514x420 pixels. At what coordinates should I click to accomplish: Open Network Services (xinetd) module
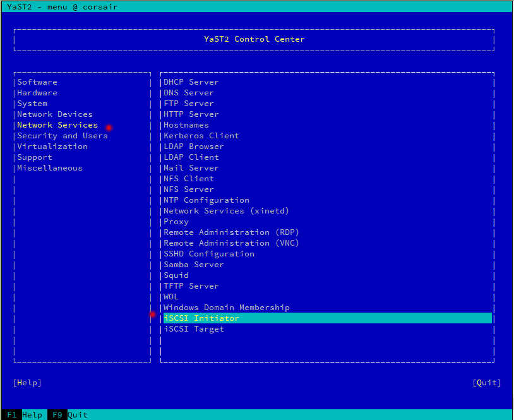pos(226,211)
